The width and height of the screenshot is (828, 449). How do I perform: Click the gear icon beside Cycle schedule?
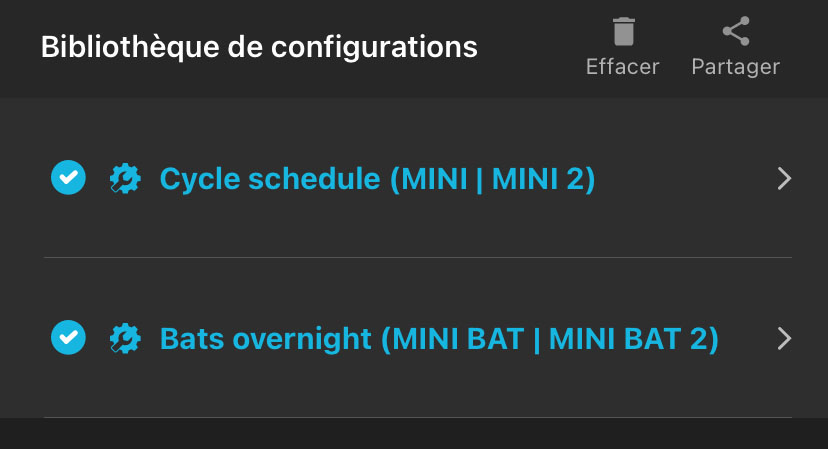point(125,179)
